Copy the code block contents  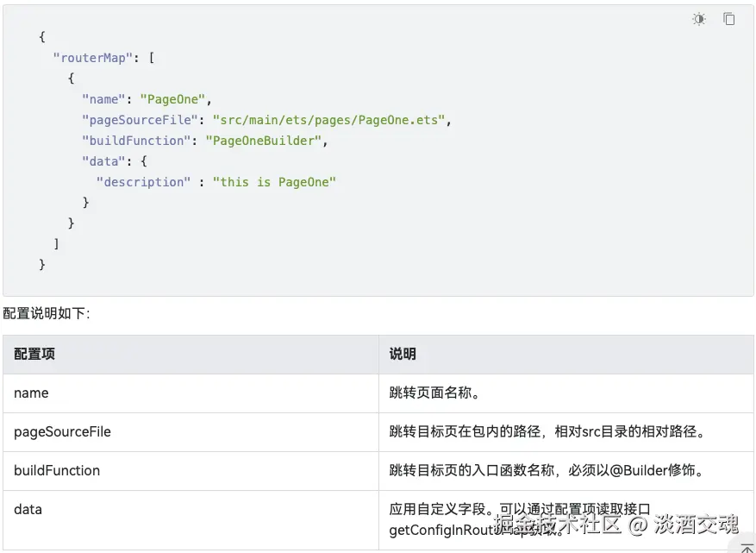(729, 19)
